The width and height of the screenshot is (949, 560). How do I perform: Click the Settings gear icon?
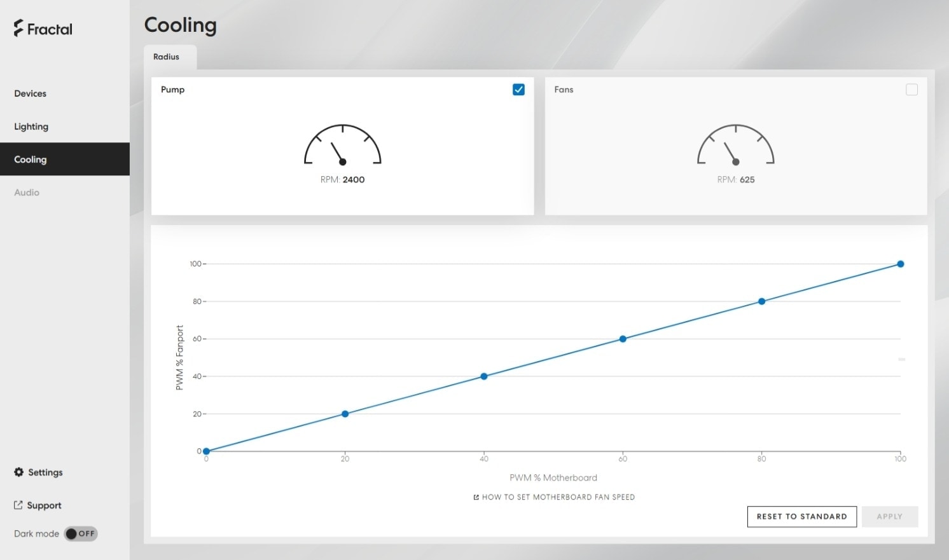pos(19,472)
